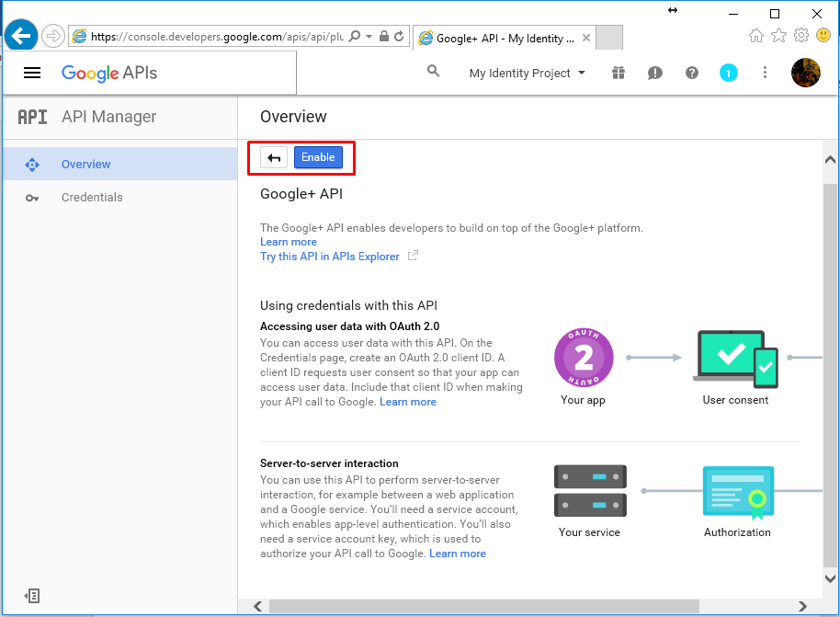Click the Using credentials with this API heading
The image size is (840, 617).
[348, 305]
